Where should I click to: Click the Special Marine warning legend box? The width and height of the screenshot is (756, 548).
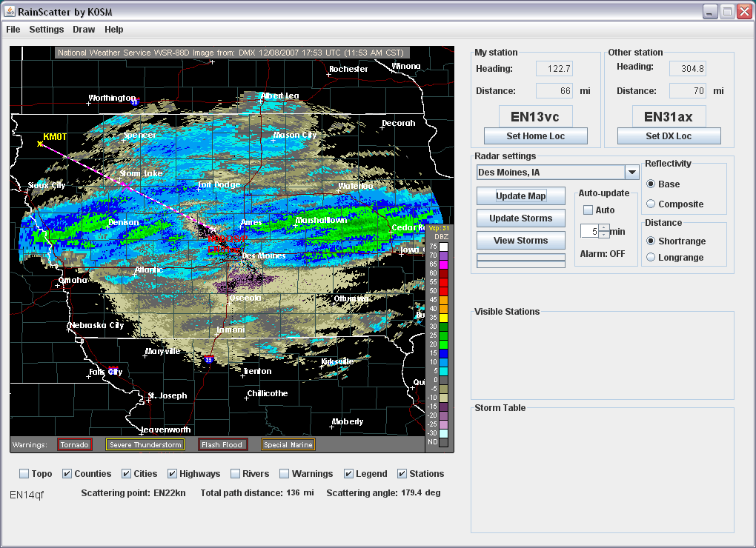point(288,445)
